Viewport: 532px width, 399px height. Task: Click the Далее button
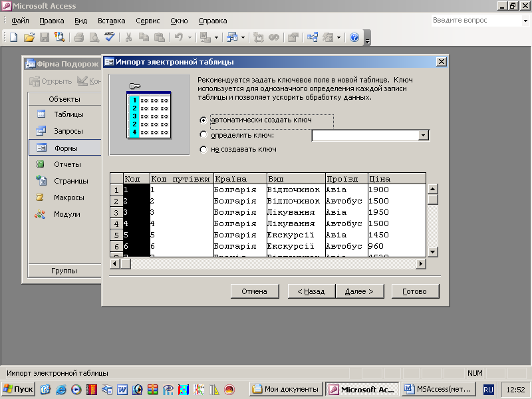point(359,291)
